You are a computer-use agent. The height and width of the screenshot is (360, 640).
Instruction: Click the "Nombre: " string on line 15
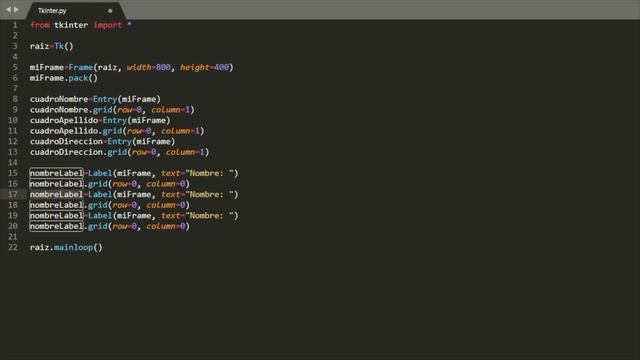209,173
